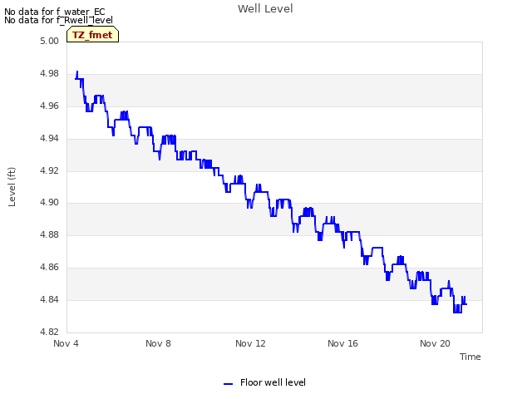Click the last data point of the series
532x399 pixels.
coord(466,304)
